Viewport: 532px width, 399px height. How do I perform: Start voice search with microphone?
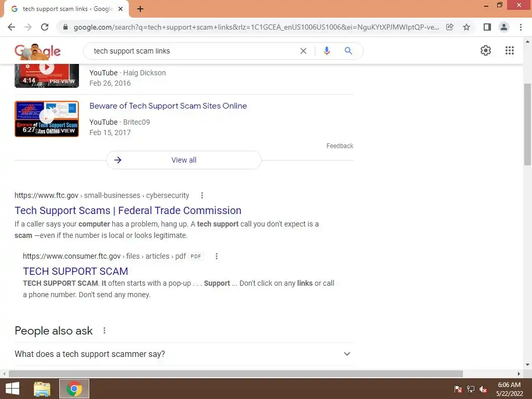tap(326, 51)
